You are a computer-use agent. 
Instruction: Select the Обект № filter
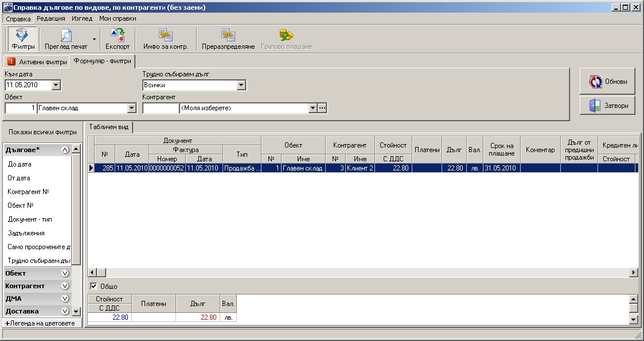21,206
